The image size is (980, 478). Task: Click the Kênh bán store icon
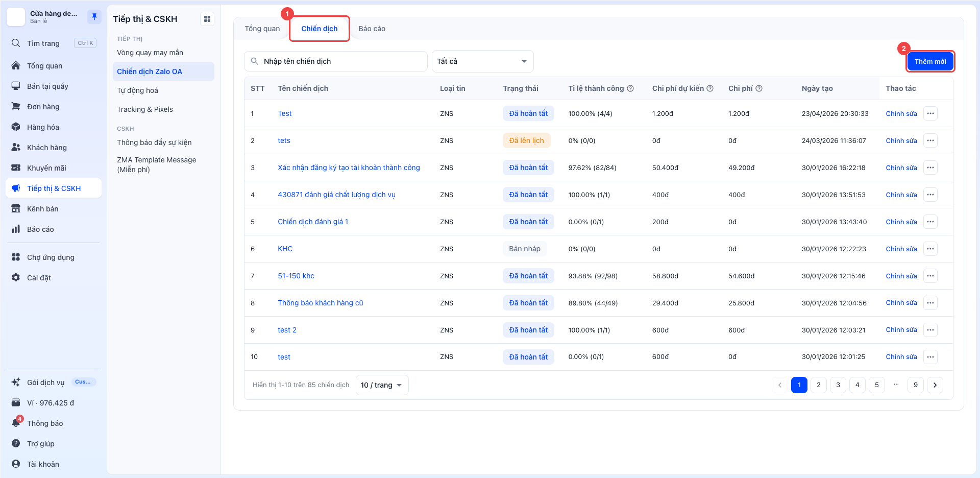(16, 209)
